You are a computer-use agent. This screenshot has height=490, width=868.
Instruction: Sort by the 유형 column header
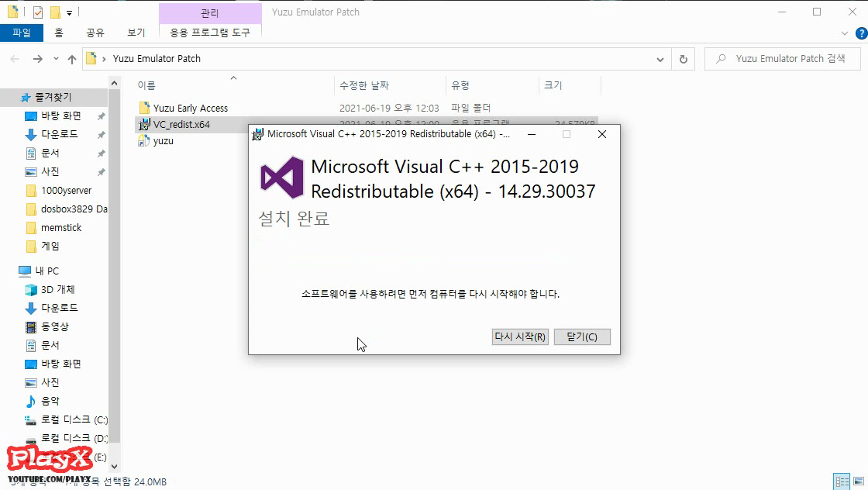coord(460,85)
